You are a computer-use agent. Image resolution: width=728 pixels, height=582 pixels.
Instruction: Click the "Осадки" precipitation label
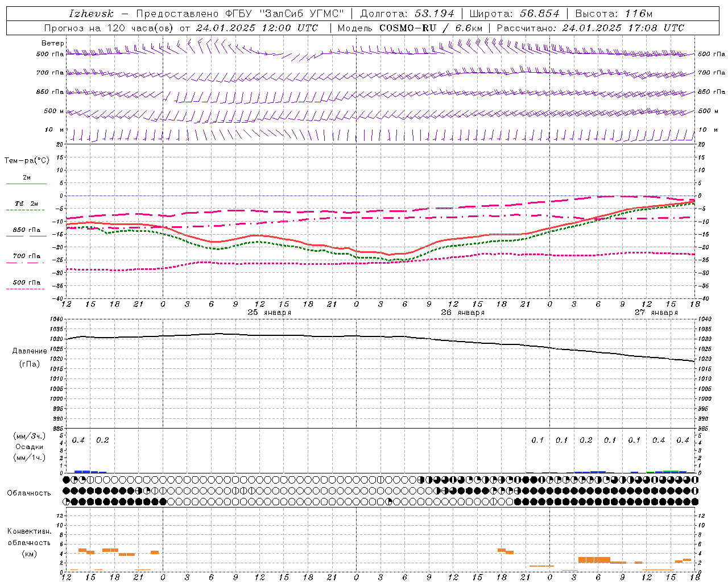click(29, 447)
